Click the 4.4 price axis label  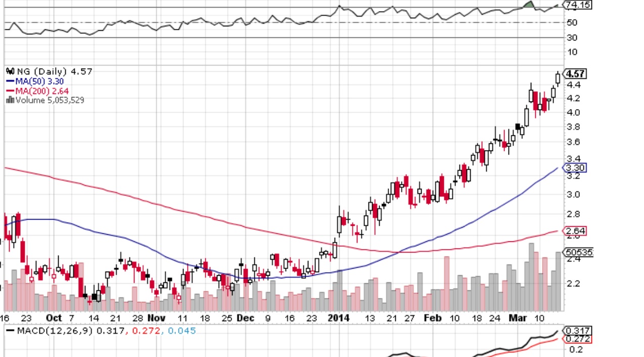pos(574,85)
